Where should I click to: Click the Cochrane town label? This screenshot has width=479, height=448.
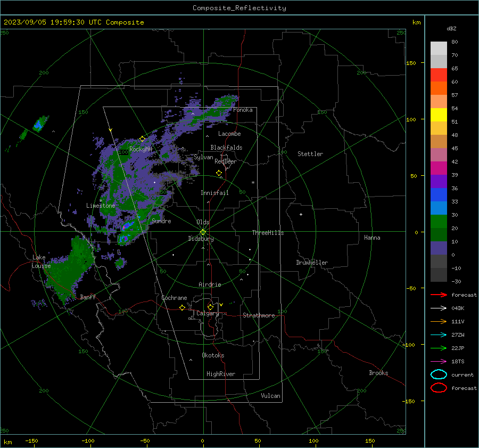pyautogui.click(x=174, y=298)
